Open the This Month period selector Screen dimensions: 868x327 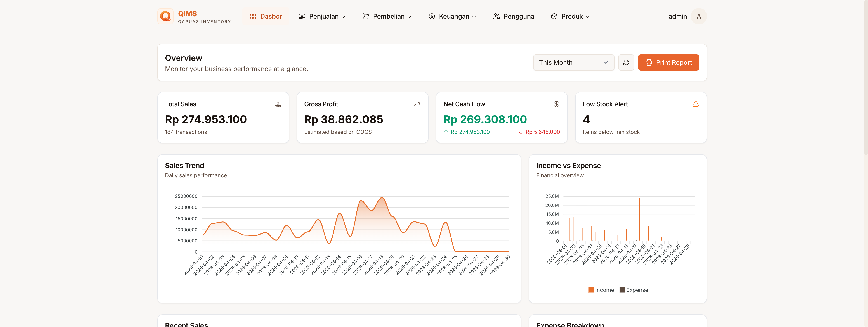[573, 62]
